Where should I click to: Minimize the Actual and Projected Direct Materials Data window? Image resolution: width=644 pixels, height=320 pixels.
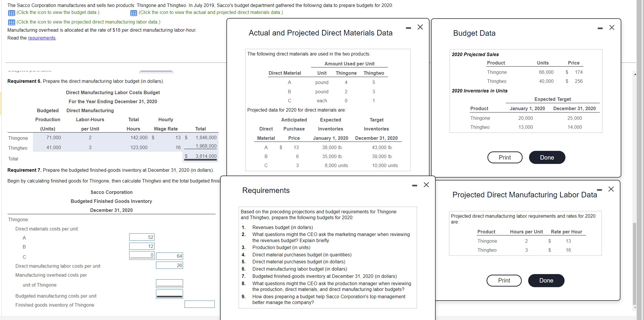[409, 28]
